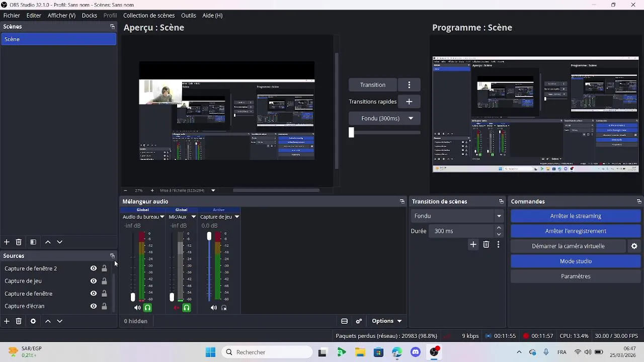Image resolution: width=644 pixels, height=362 pixels.
Task: Open source properties gear in the Sources toolbar
Action: coord(33,321)
